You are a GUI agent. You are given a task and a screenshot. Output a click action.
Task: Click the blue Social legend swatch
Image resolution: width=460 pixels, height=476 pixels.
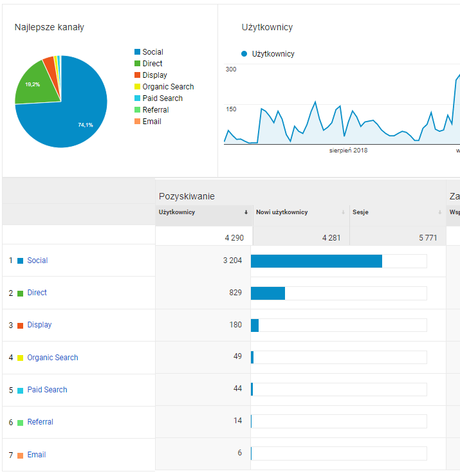(137, 52)
